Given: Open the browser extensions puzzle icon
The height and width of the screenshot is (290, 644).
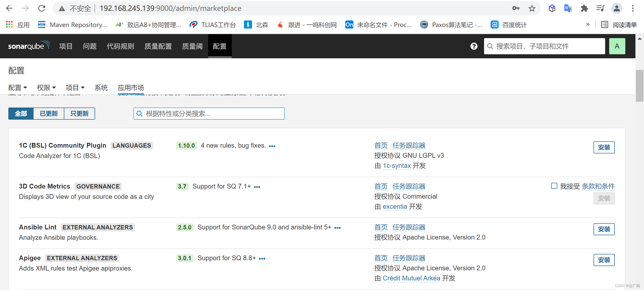Looking at the screenshot, I should pyautogui.click(x=584, y=8).
